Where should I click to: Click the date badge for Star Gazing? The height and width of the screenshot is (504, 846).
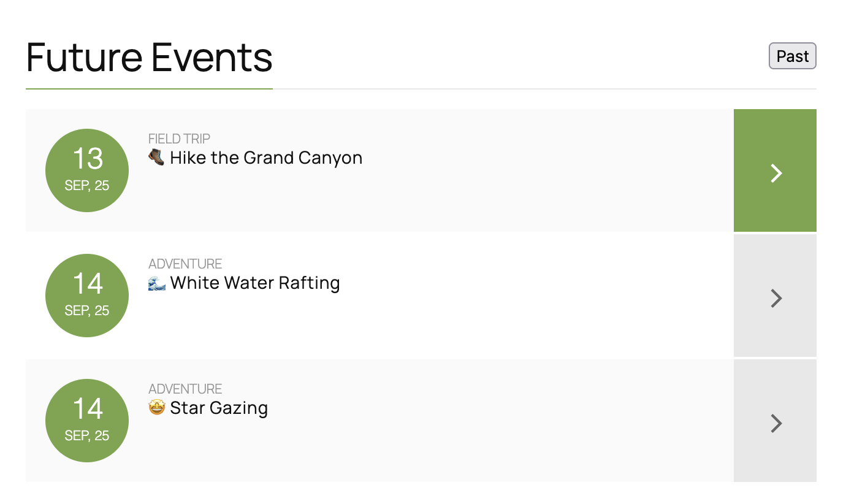coord(87,421)
